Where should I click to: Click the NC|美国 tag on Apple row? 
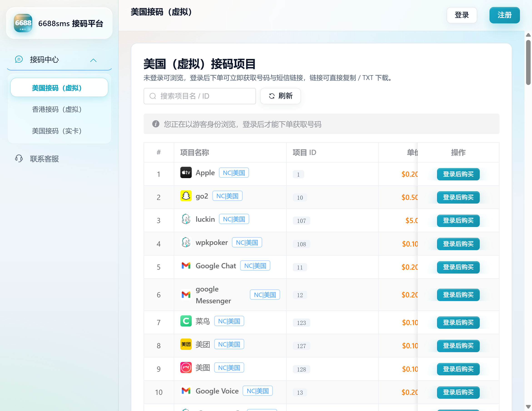pos(234,173)
